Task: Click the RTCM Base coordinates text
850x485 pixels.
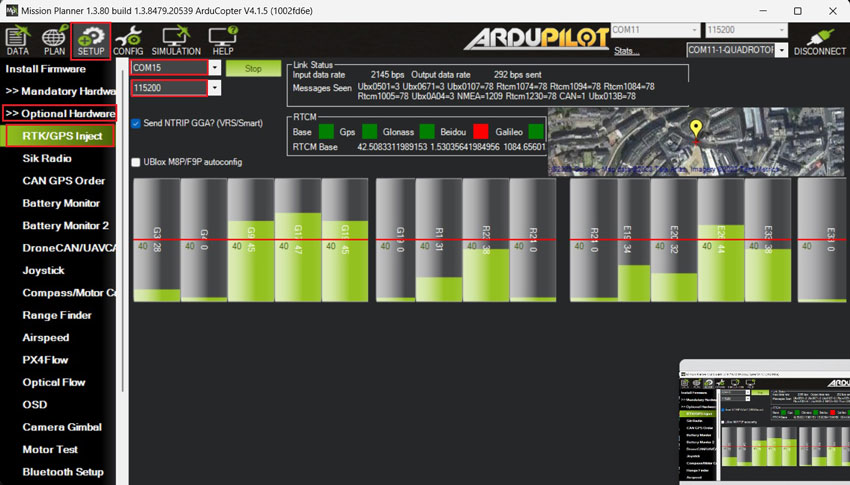Action: [451, 147]
